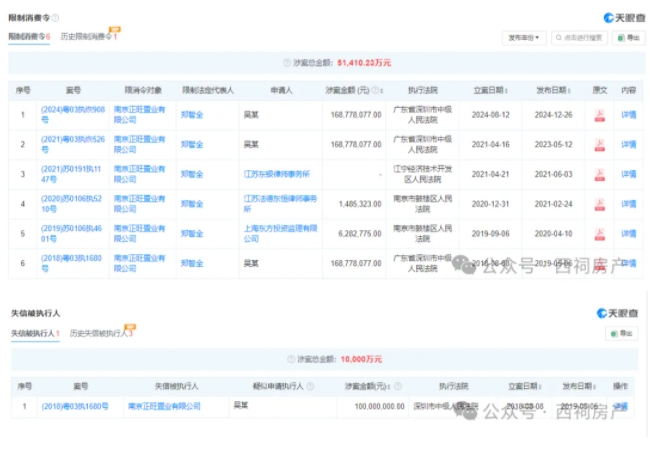This screenshot has width=650, height=449.
Task: Open 详情 for the first 限制消费令 row
Action: (628, 115)
